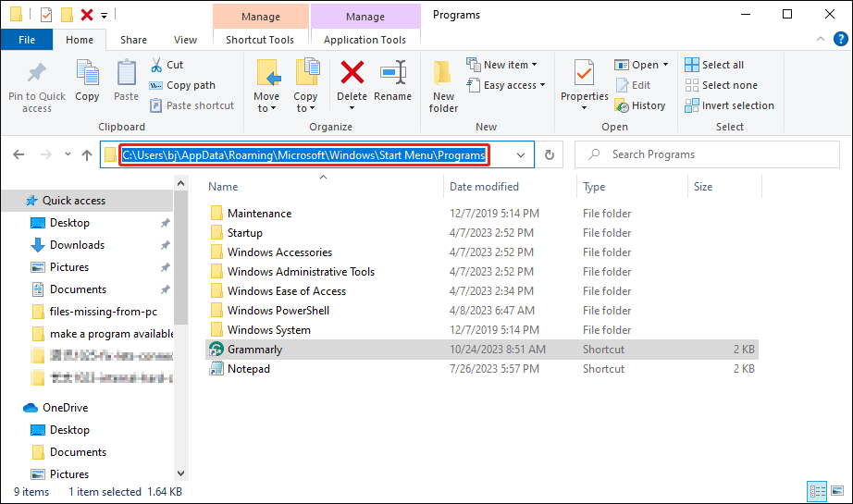This screenshot has width=853, height=504.
Task: Open History in the ribbon
Action: (639, 105)
